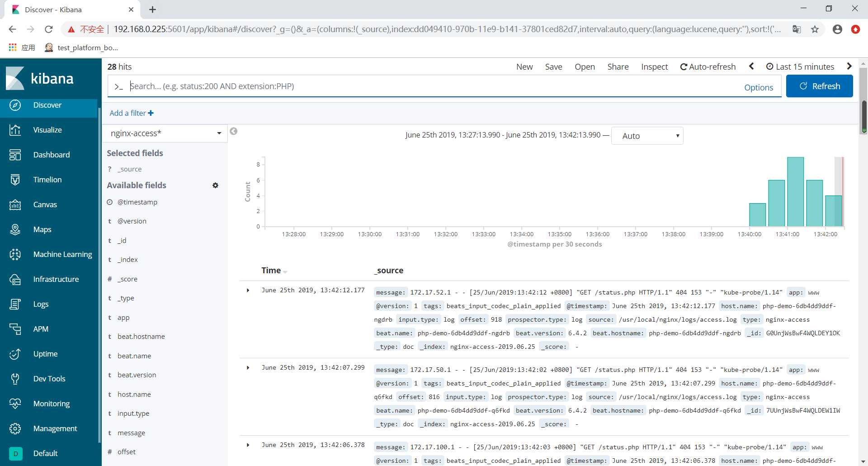
Task: Open the Infrastructure sidebar icon
Action: click(15, 279)
